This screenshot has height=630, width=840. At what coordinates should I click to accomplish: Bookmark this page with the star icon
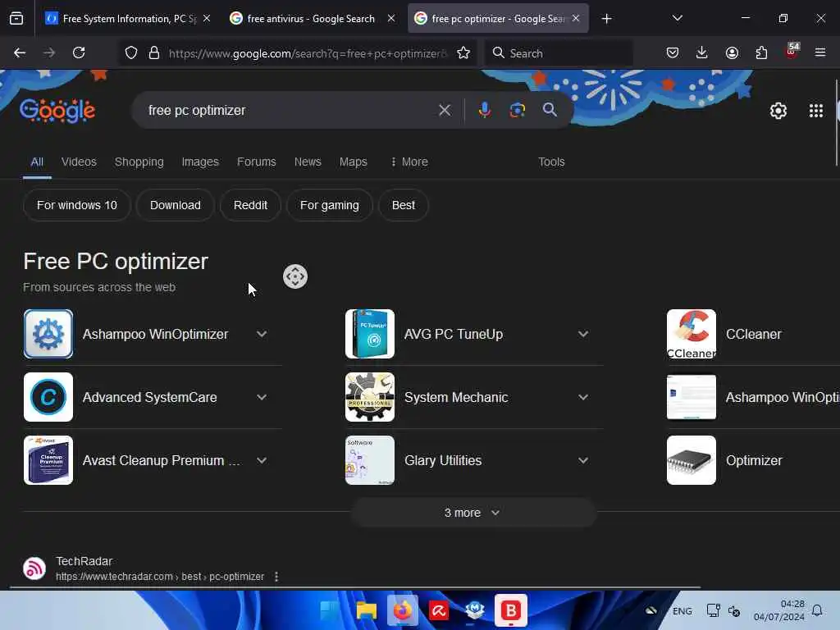coord(463,52)
